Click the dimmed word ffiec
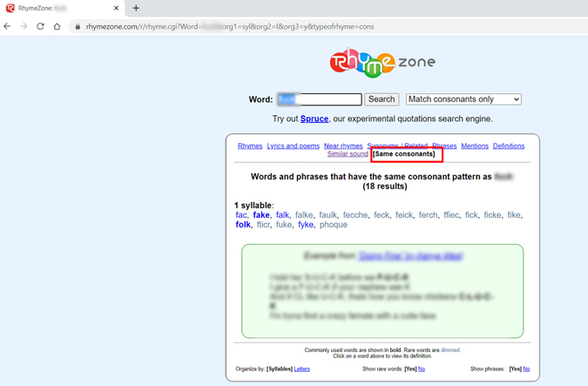This screenshot has width=588, height=386. tap(451, 215)
